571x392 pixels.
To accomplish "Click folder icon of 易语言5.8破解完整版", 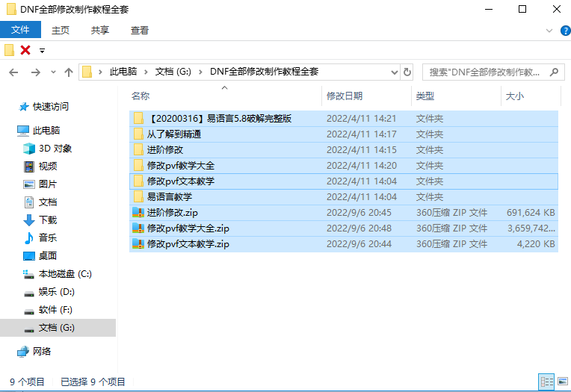I will [138, 118].
